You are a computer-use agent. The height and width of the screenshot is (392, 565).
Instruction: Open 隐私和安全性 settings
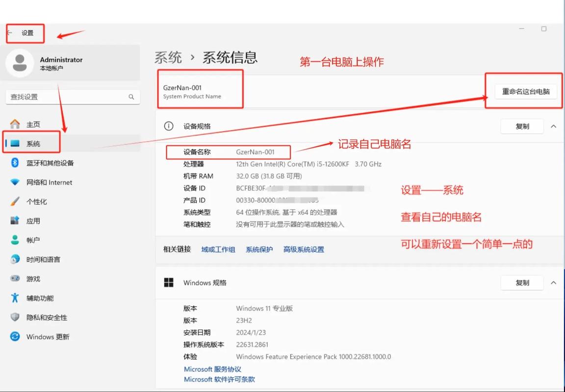pyautogui.click(x=14, y=317)
